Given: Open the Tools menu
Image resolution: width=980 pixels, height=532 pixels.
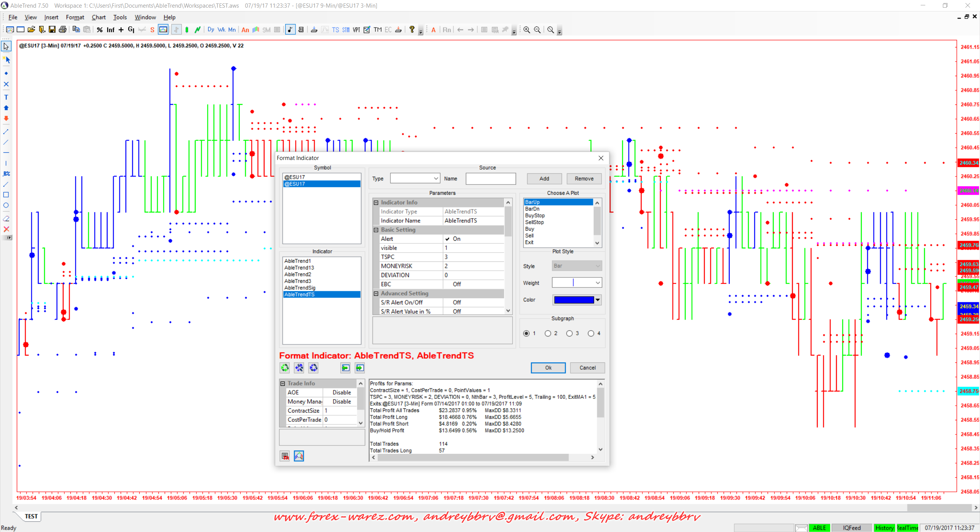Looking at the screenshot, I should coord(120,17).
